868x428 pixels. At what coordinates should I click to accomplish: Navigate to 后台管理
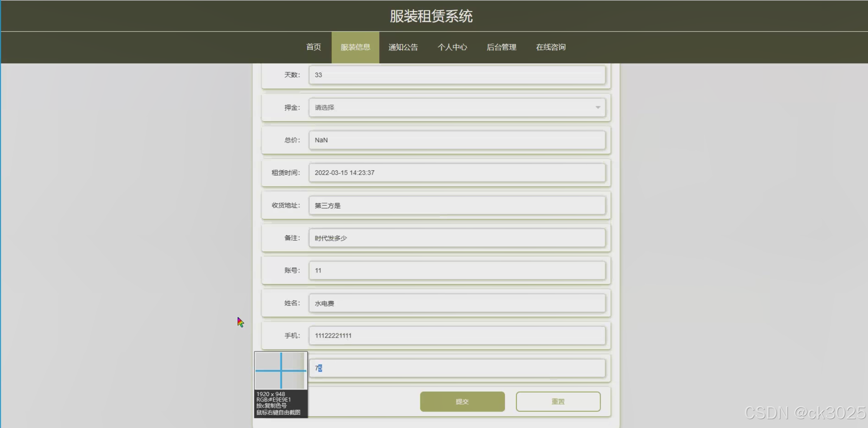tap(501, 47)
